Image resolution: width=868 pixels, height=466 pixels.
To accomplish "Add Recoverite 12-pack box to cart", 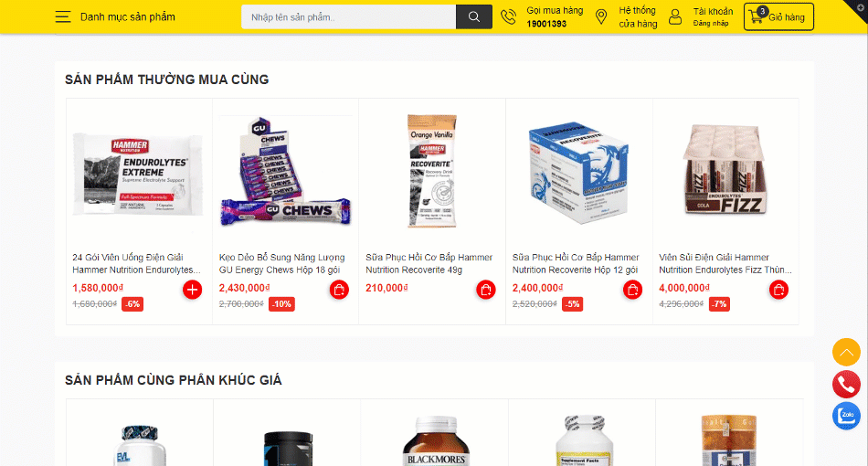I will click(632, 290).
